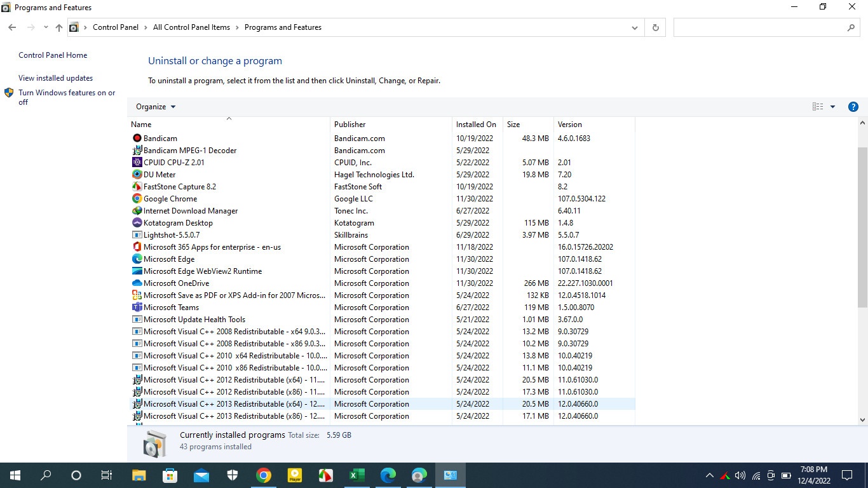Click the scroll down arrow of list
The width and height of the screenshot is (868, 488).
tap(863, 419)
